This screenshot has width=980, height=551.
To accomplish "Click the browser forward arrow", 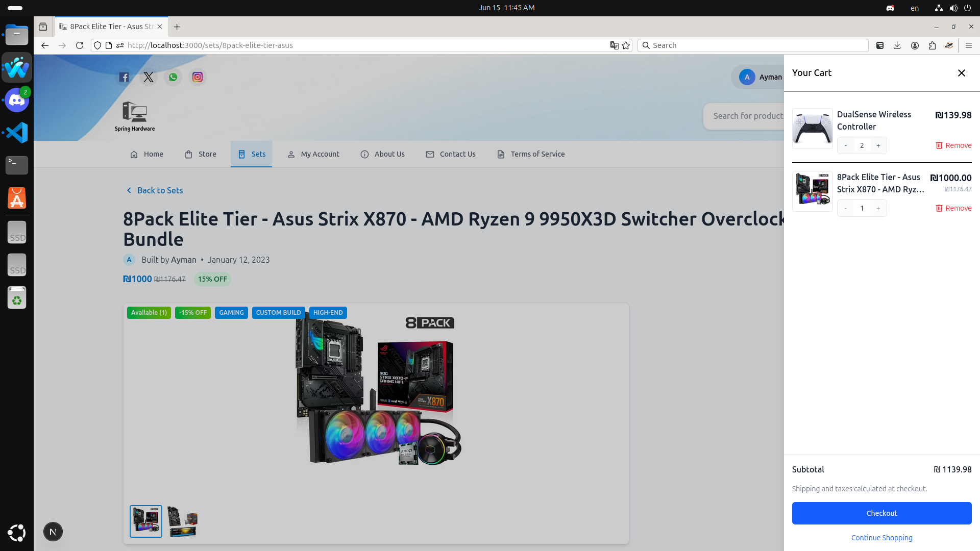I will 62,45.
